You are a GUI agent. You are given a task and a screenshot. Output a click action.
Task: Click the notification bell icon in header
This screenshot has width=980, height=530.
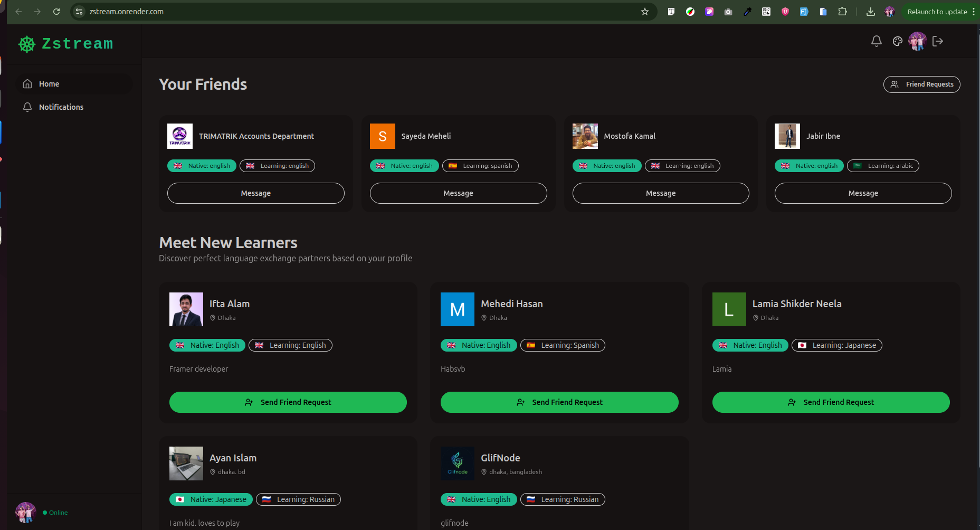click(876, 41)
